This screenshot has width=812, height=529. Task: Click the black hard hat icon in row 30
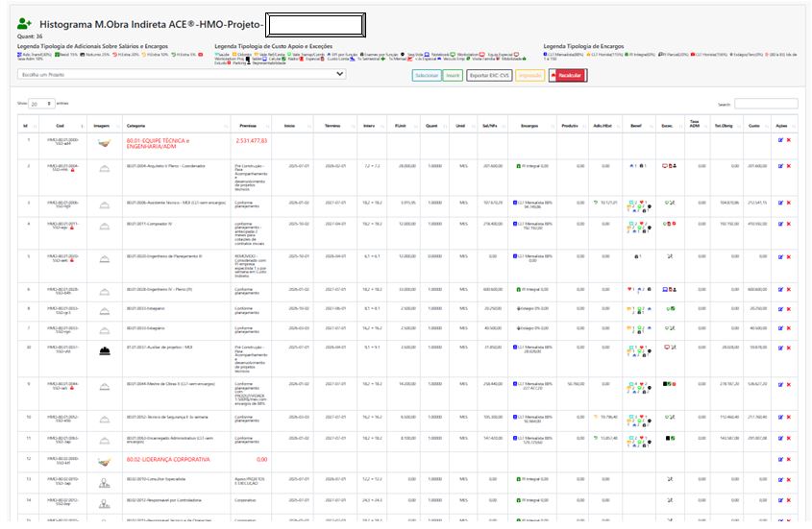pyautogui.click(x=102, y=349)
